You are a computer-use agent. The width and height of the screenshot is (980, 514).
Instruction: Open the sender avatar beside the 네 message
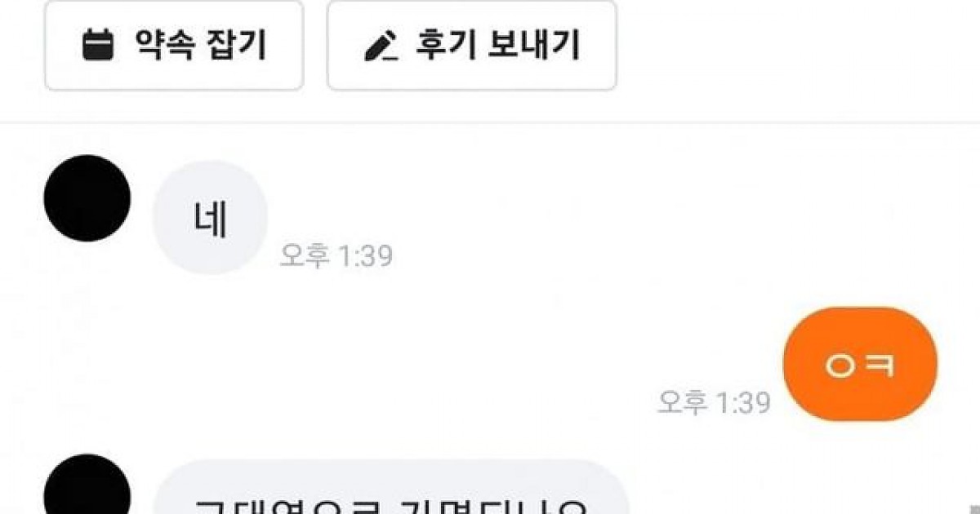[x=87, y=198]
